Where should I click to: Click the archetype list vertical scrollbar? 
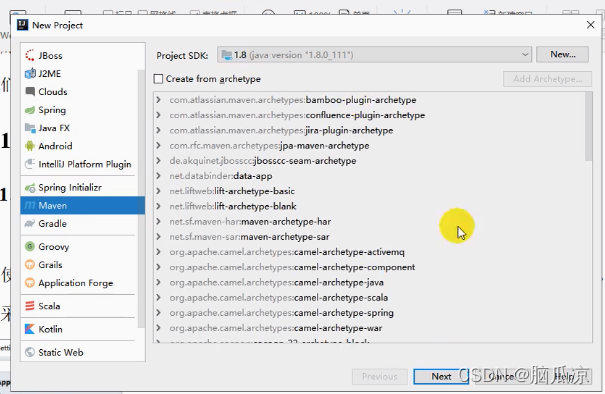588,127
